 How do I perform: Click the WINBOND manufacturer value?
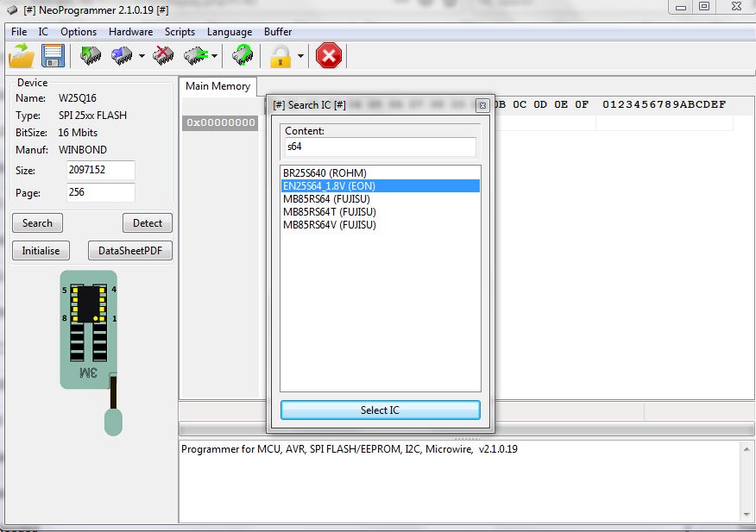coord(83,150)
